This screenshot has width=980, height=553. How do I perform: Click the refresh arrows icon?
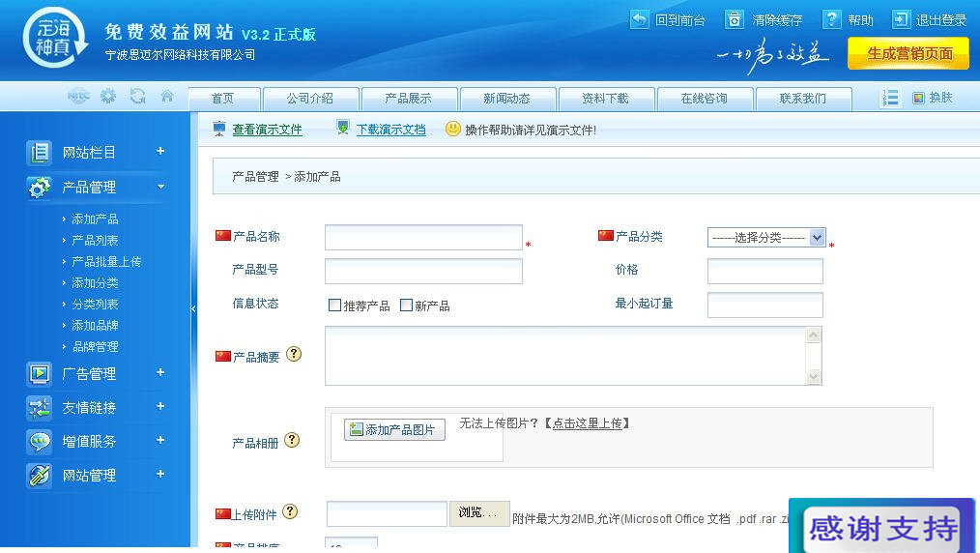click(137, 97)
